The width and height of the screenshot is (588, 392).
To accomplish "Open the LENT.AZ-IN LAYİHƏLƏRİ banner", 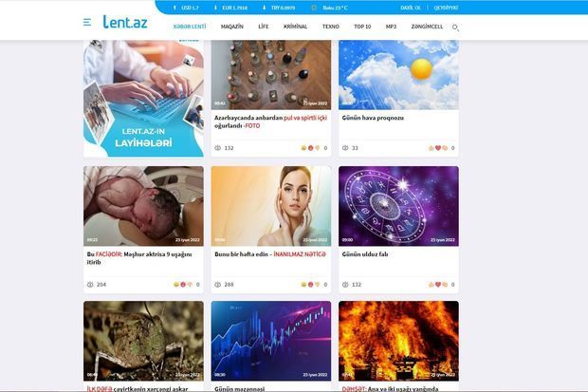I will (143, 99).
